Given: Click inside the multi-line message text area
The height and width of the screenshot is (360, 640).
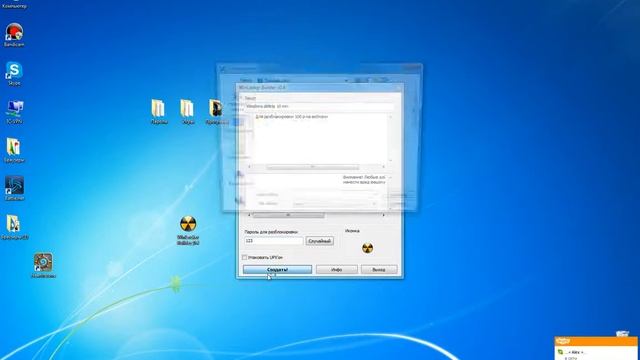Looking at the screenshot, I should click(320, 138).
